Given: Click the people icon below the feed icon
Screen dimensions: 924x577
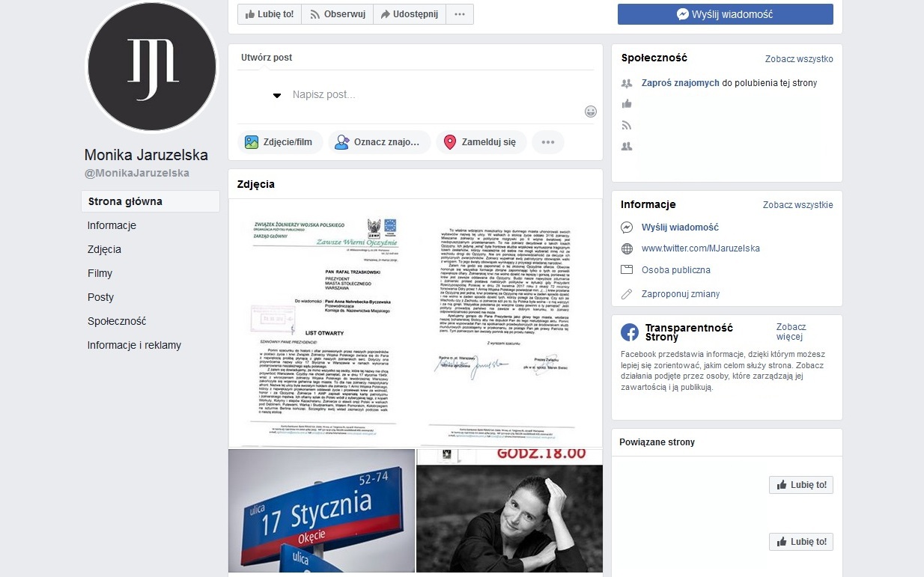Looking at the screenshot, I should click(x=627, y=146).
